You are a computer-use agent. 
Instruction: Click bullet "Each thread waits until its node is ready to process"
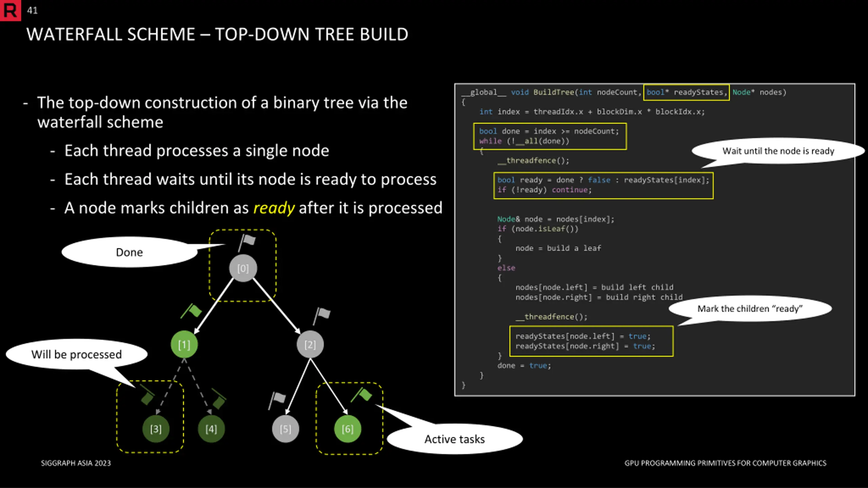[250, 179]
